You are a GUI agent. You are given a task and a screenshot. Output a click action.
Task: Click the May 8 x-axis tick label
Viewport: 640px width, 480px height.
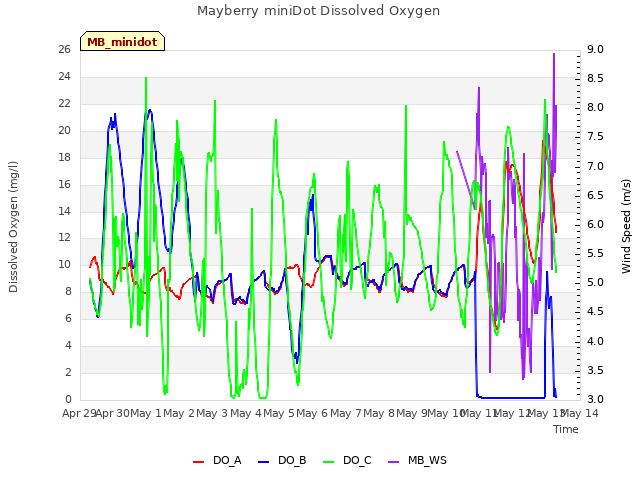[x=379, y=413]
